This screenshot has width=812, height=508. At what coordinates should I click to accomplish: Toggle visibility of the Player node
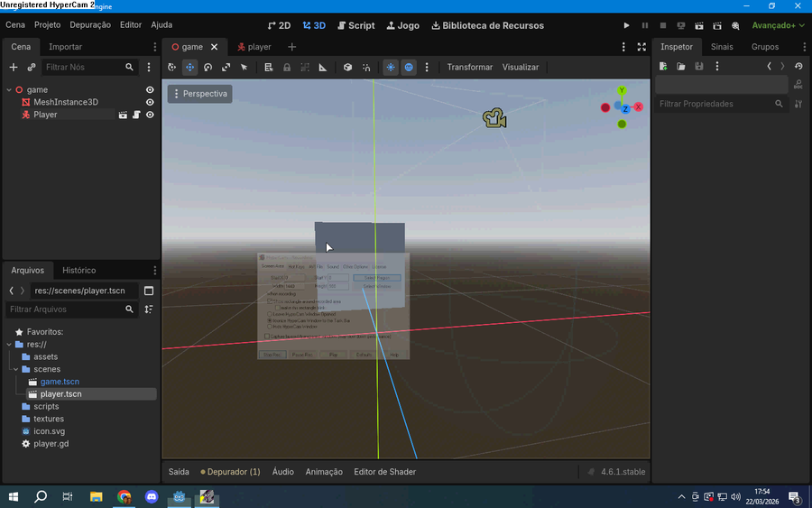click(150, 115)
